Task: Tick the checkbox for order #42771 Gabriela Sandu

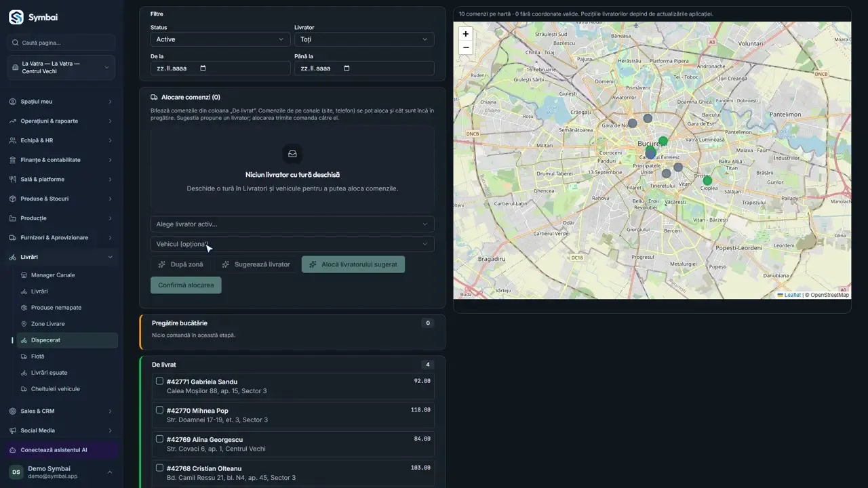Action: click(159, 381)
